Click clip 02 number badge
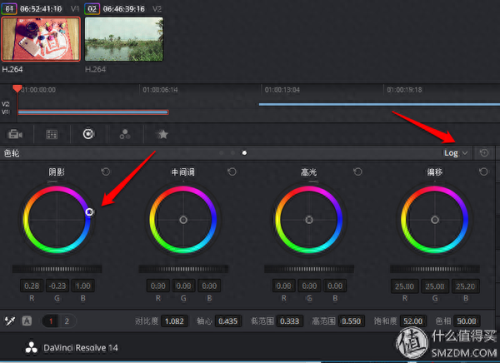500x363 pixels. 92,9
